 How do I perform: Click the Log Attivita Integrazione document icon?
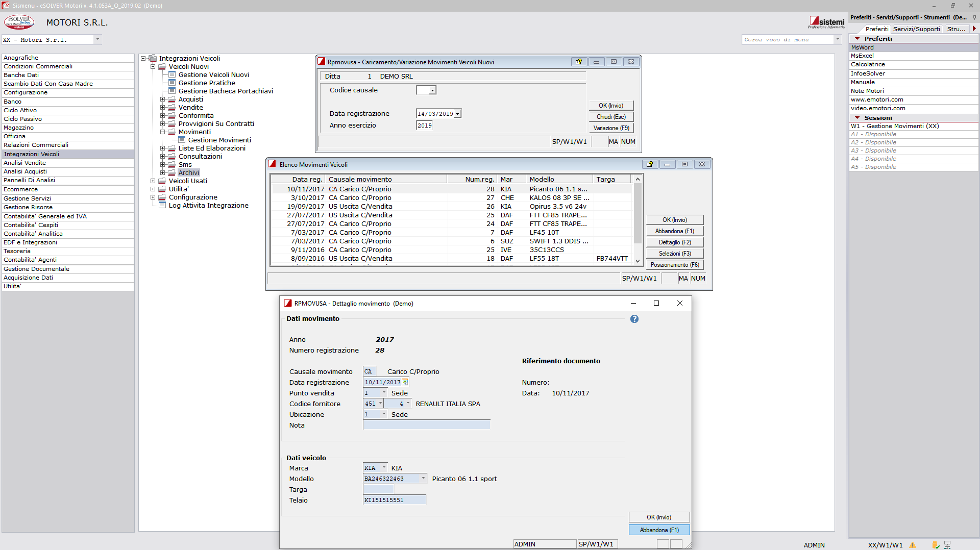tap(162, 205)
